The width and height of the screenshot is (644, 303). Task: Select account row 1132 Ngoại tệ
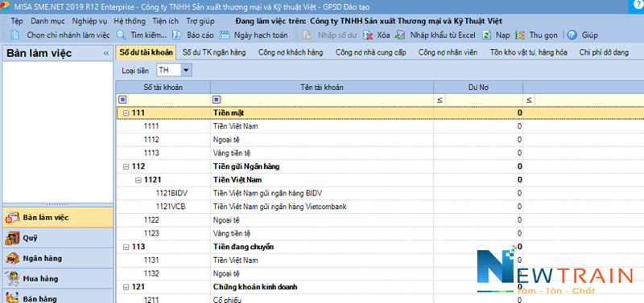(x=380, y=273)
